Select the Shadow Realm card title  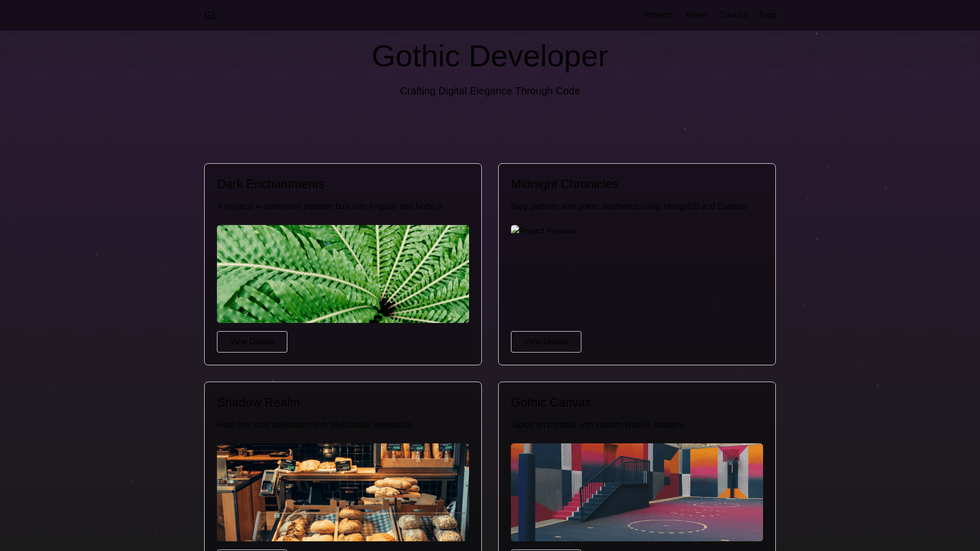[258, 403]
